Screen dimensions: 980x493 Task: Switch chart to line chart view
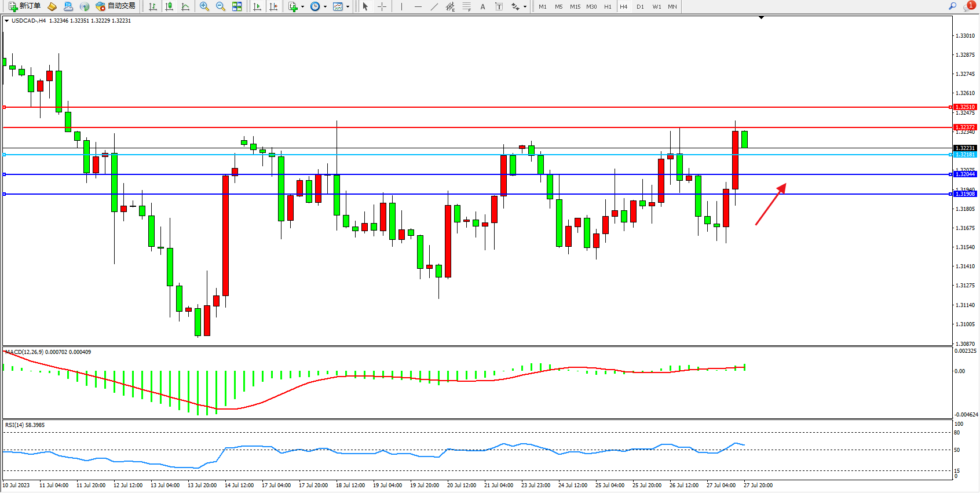(185, 6)
